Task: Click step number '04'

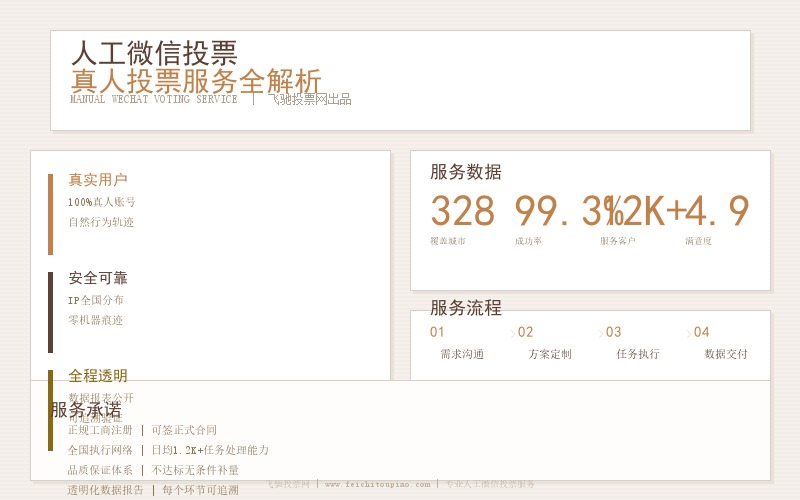Action: pos(702,332)
